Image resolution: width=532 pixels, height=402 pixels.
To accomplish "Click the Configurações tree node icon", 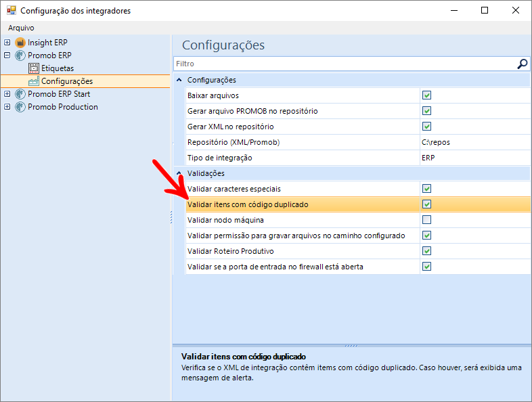I will tap(34, 81).
